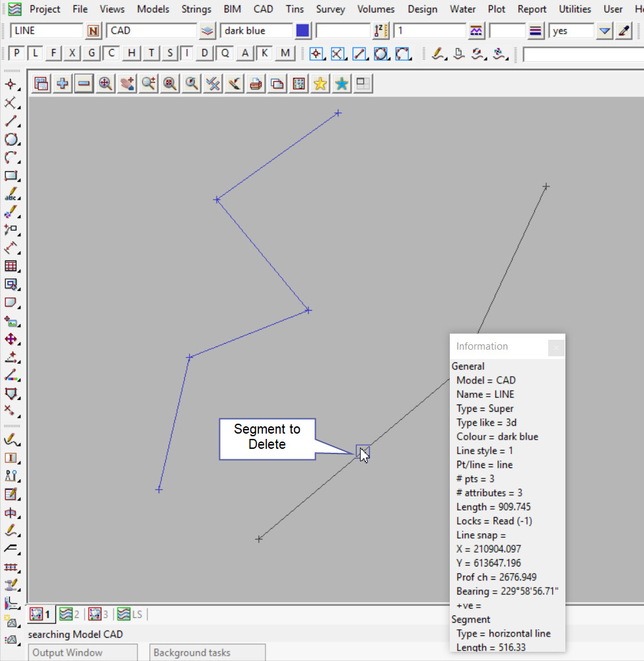Toggle the C snap button

[112, 54]
